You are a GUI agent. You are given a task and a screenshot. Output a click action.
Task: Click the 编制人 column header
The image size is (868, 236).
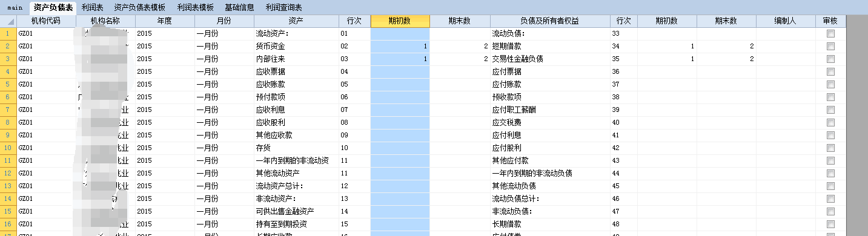(786, 21)
